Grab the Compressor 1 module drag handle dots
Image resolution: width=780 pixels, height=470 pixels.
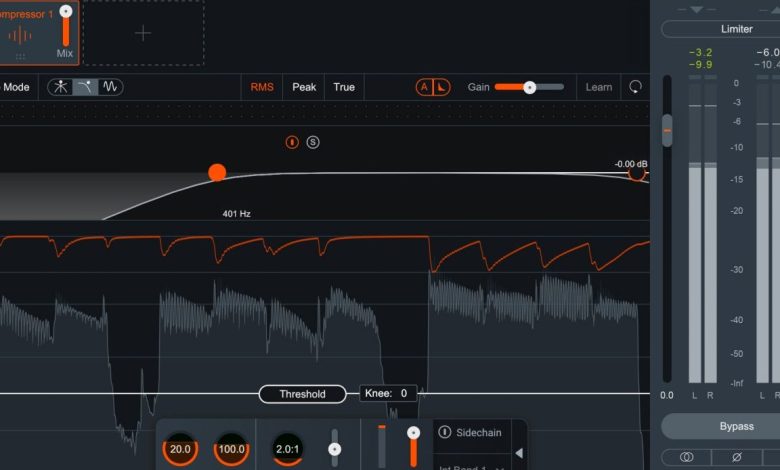20,57
